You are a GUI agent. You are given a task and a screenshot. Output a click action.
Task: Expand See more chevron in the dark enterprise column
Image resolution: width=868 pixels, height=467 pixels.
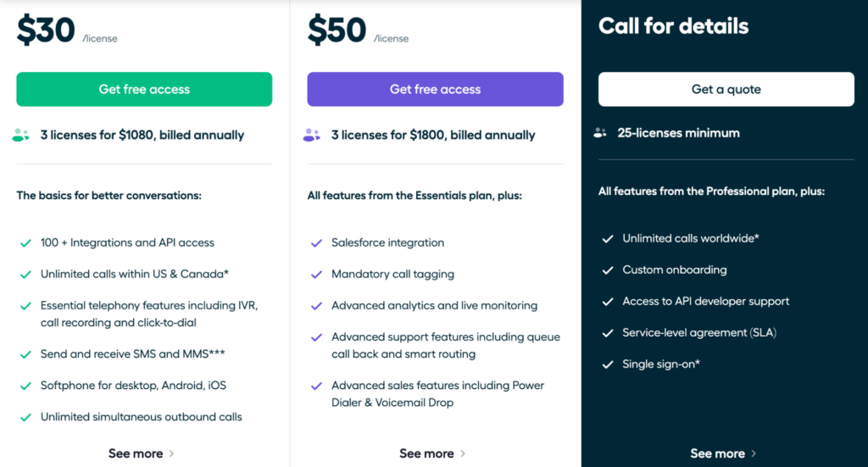pos(754,453)
